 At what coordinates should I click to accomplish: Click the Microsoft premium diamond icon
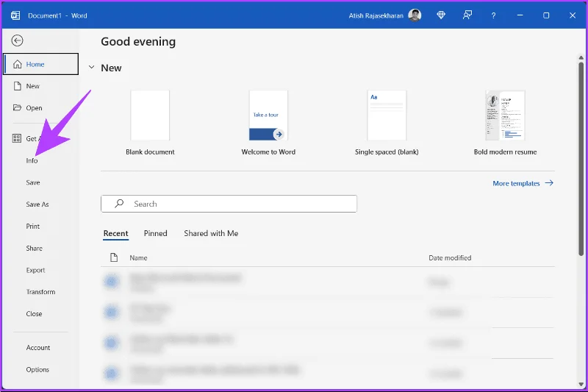click(x=441, y=15)
